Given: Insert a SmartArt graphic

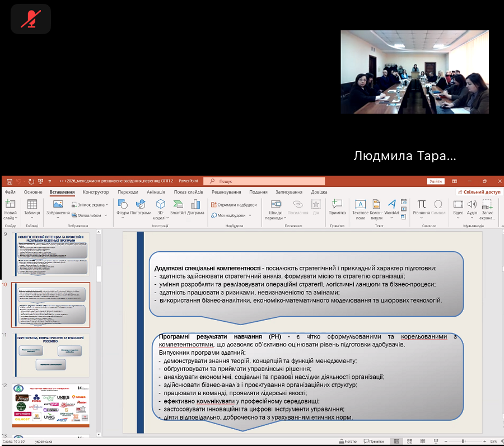Looking at the screenshot, I should pos(178,208).
